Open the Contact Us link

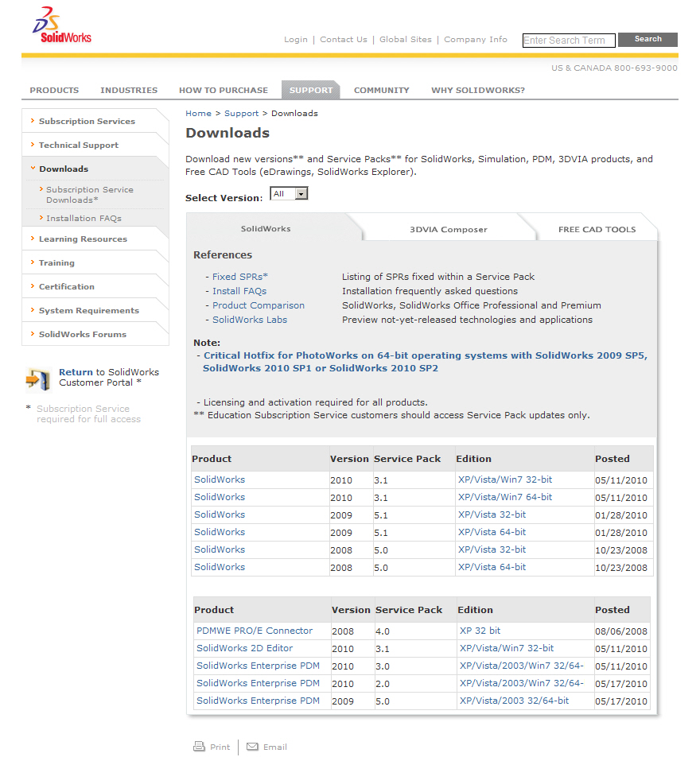tap(344, 39)
